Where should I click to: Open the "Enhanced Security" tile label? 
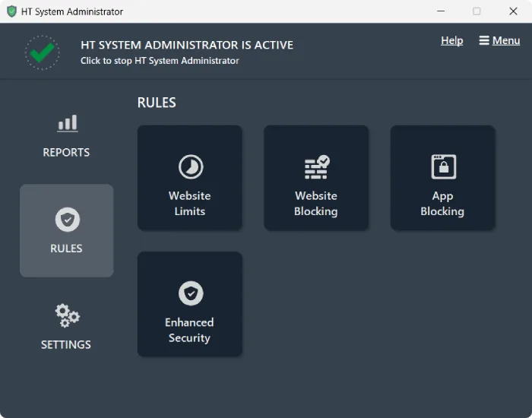189,330
